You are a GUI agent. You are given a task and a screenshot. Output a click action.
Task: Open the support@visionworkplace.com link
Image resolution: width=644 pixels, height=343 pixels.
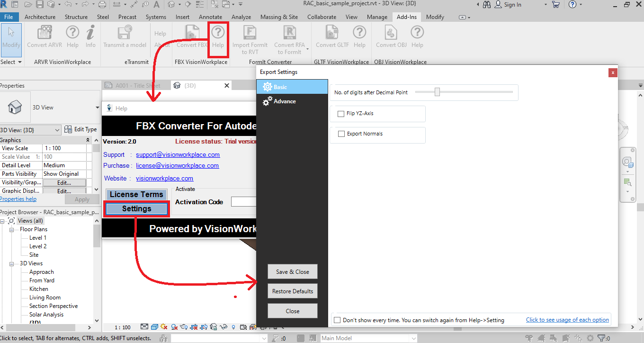pyautogui.click(x=178, y=155)
